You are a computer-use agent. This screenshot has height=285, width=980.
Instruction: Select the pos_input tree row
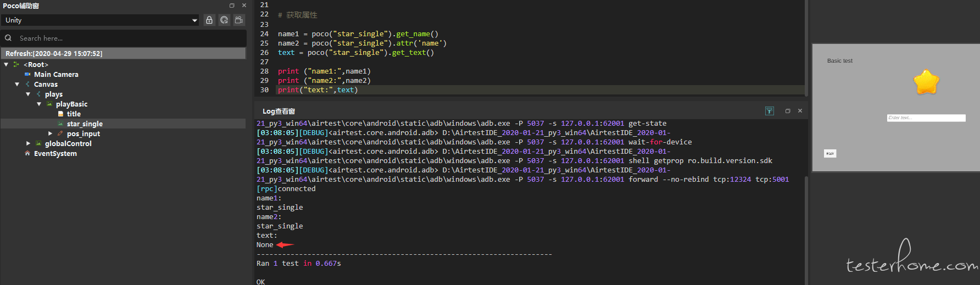(123, 133)
